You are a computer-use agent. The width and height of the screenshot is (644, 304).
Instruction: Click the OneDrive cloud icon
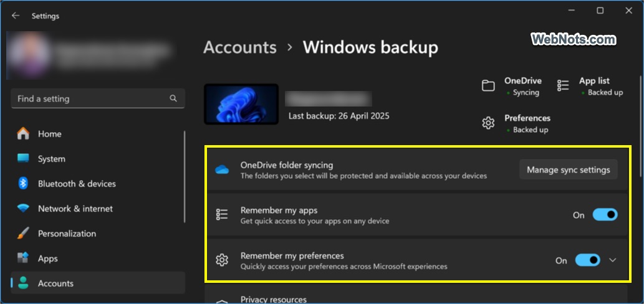point(222,169)
